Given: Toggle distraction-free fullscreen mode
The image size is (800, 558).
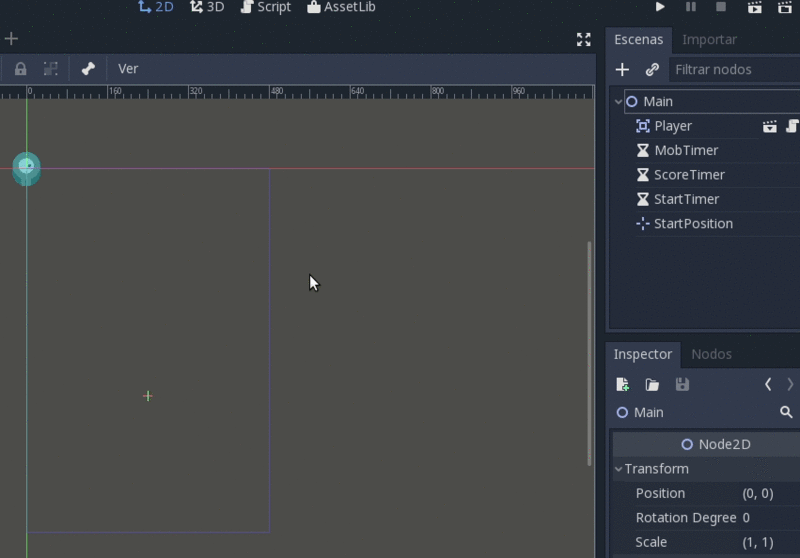Looking at the screenshot, I should (x=584, y=39).
